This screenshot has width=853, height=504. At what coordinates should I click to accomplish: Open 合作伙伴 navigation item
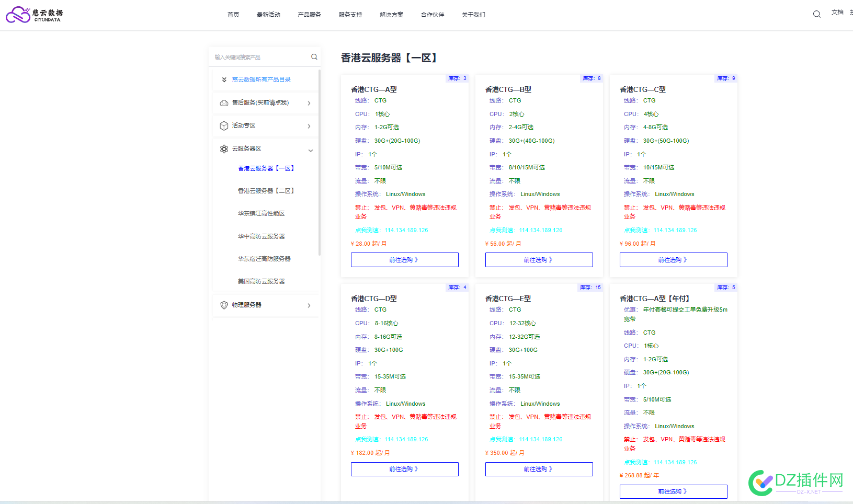pos(433,15)
